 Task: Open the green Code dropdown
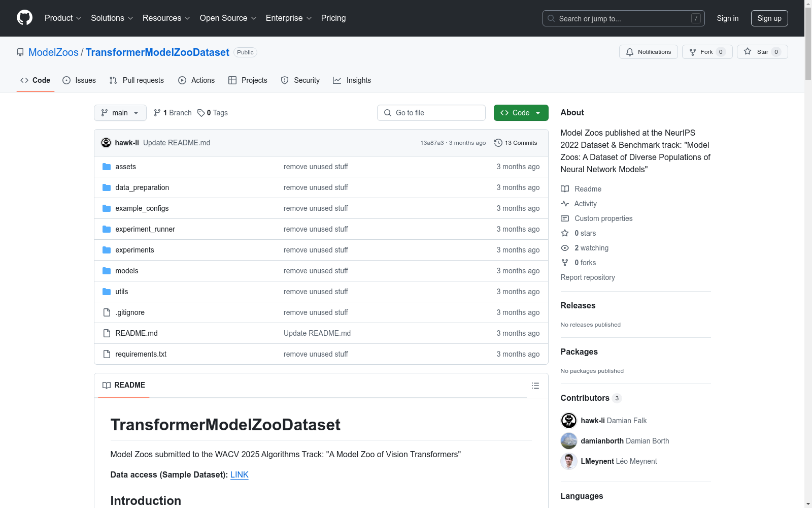[x=521, y=113]
